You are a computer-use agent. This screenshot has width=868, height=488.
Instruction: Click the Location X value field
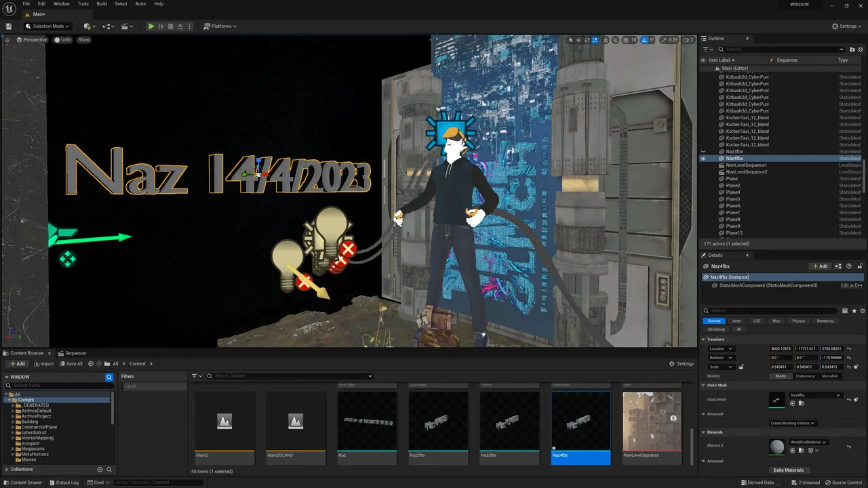[781, 349]
